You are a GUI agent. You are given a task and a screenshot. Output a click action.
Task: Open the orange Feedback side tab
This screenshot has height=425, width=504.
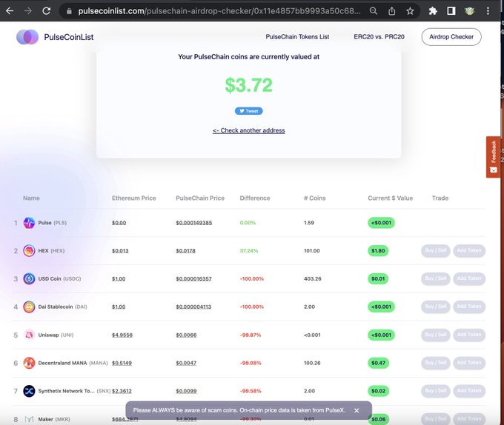494,157
